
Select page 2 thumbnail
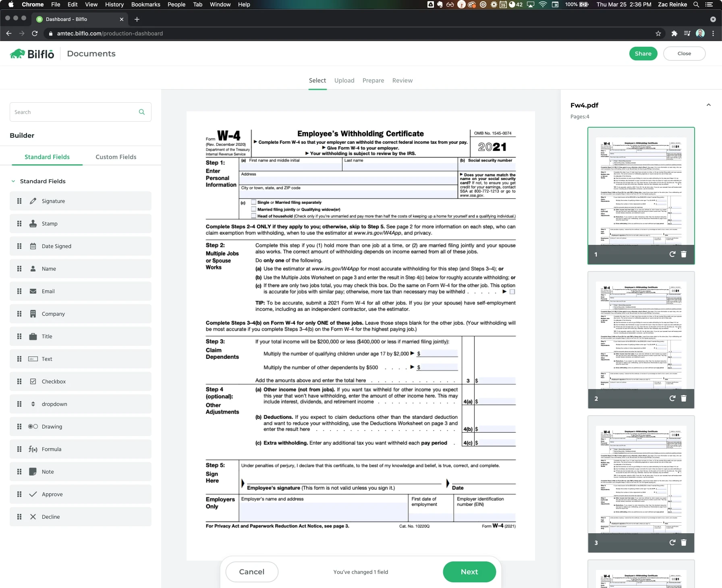(x=641, y=340)
